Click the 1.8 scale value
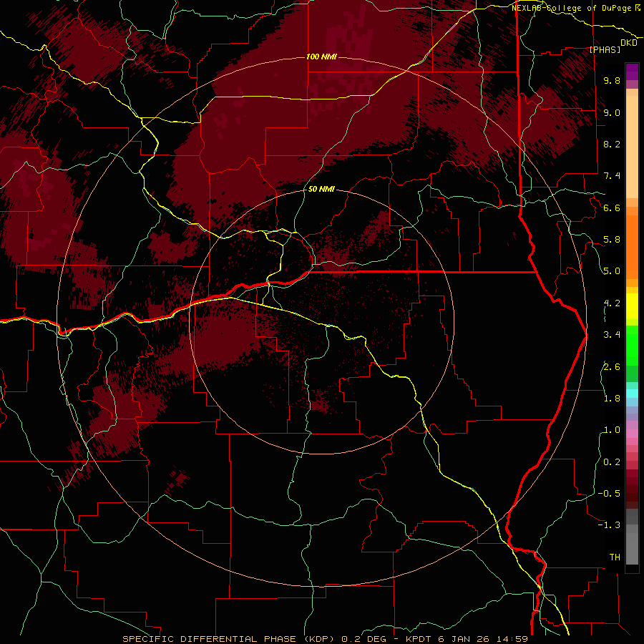The image size is (644, 644). coord(612,399)
